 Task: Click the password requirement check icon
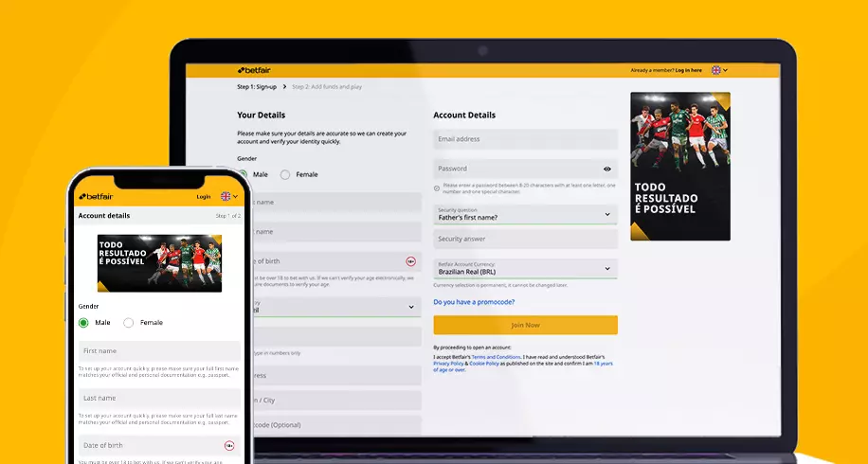pos(437,188)
